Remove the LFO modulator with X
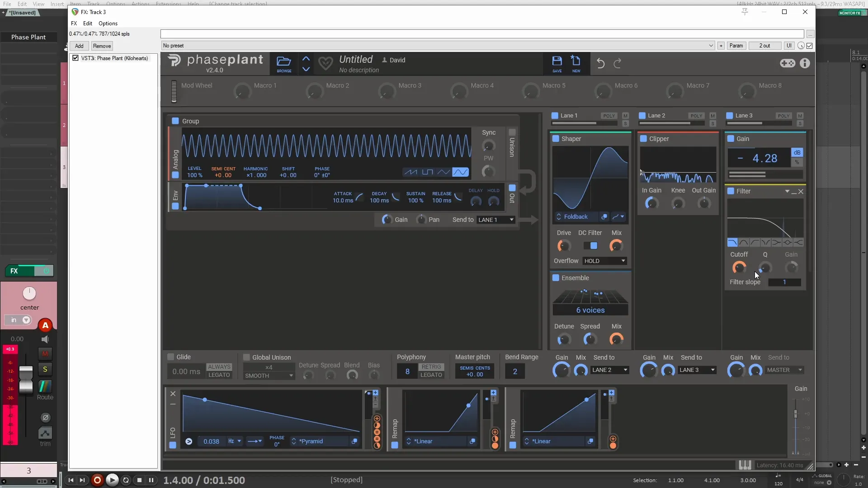The image size is (868, 488). click(173, 394)
